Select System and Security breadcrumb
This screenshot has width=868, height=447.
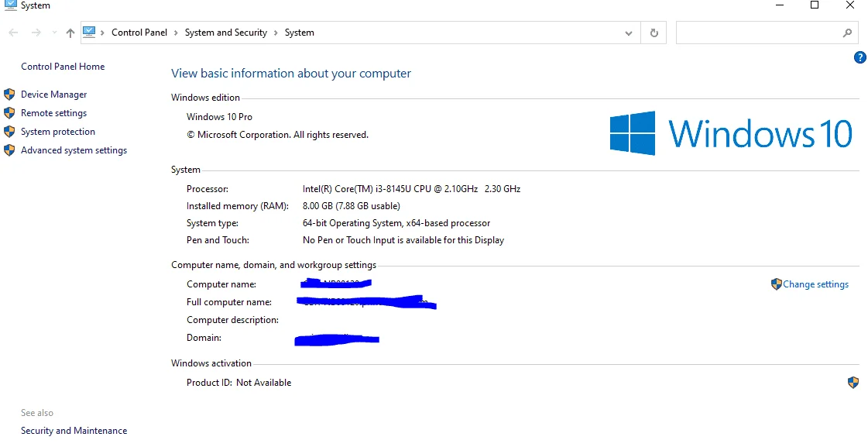point(226,33)
